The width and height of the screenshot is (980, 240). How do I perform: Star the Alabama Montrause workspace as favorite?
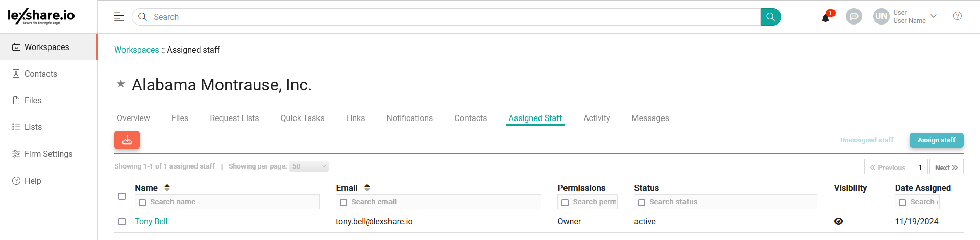(121, 84)
